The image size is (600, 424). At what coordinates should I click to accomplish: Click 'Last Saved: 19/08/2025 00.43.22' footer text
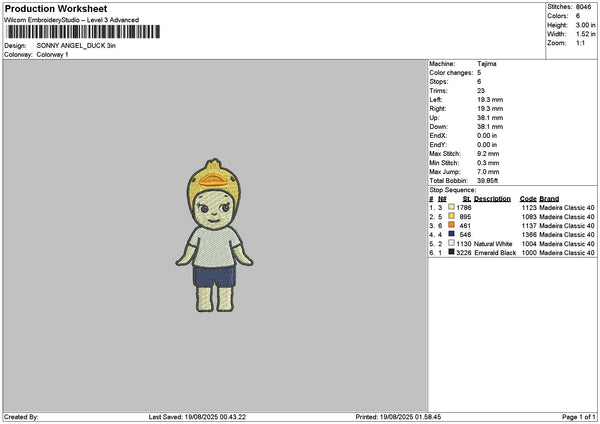click(197, 417)
